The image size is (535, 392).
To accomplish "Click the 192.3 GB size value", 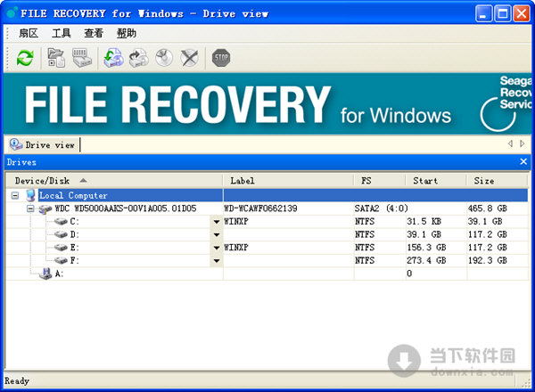I will point(487,260).
